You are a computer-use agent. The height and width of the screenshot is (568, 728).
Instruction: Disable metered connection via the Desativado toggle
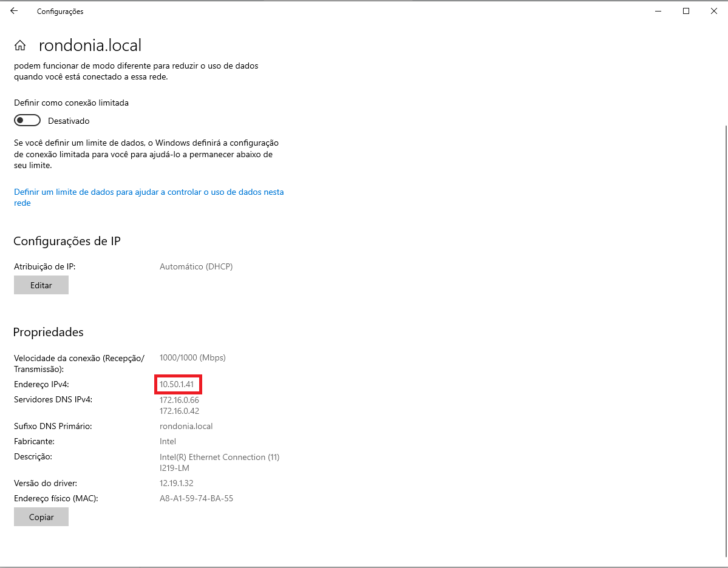27,120
